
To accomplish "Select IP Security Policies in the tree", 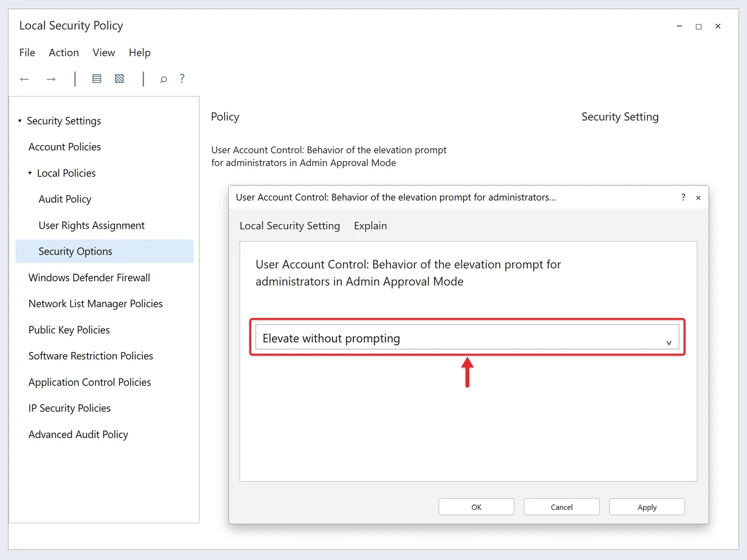I will pyautogui.click(x=70, y=409).
